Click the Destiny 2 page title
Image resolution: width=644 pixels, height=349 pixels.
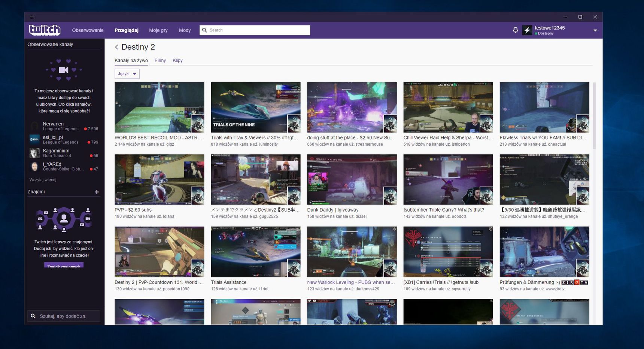(138, 47)
